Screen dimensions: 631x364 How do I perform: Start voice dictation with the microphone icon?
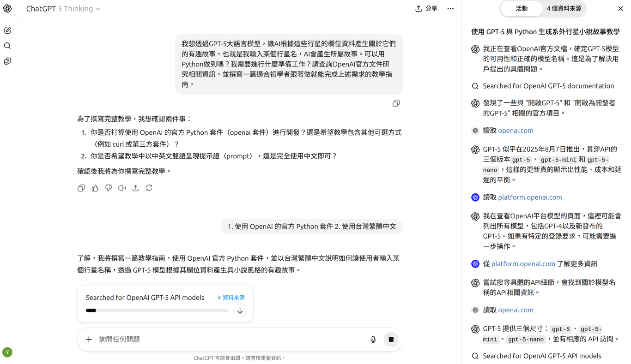[373, 340]
